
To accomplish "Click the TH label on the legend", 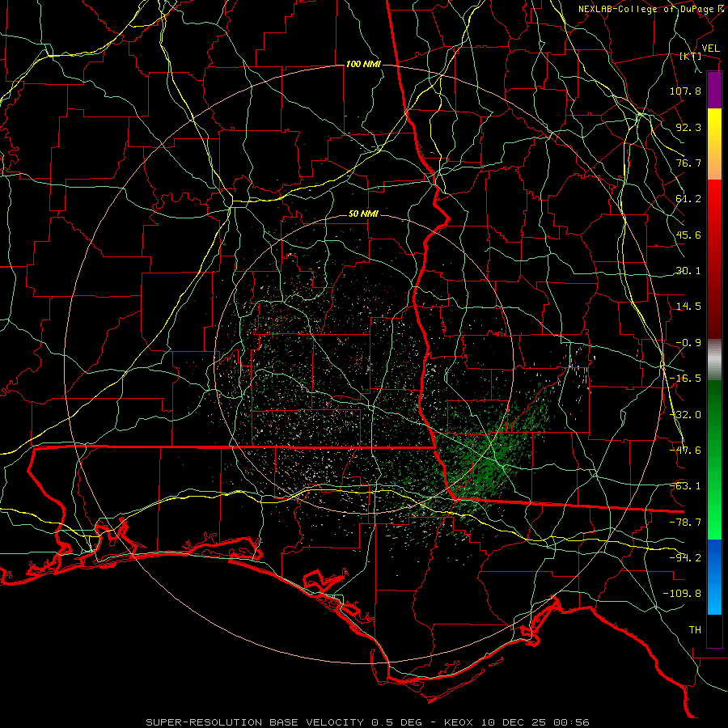I will click(x=695, y=630).
